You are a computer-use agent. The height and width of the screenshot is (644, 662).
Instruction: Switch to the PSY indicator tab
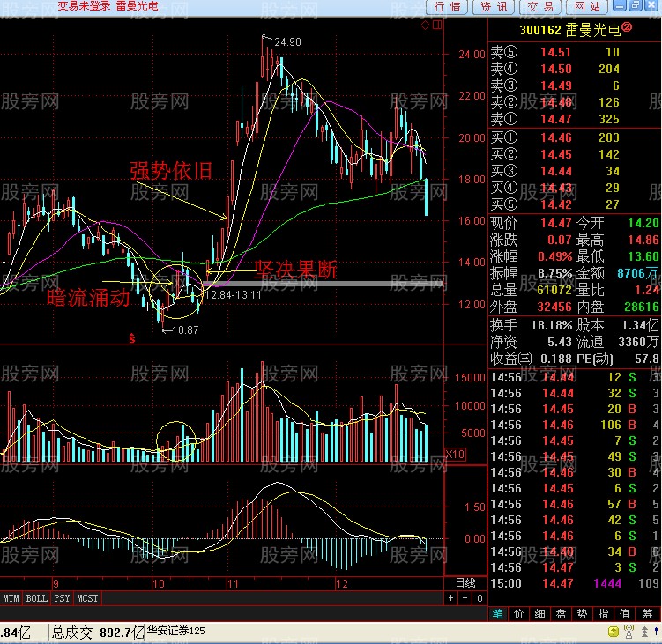[62, 598]
